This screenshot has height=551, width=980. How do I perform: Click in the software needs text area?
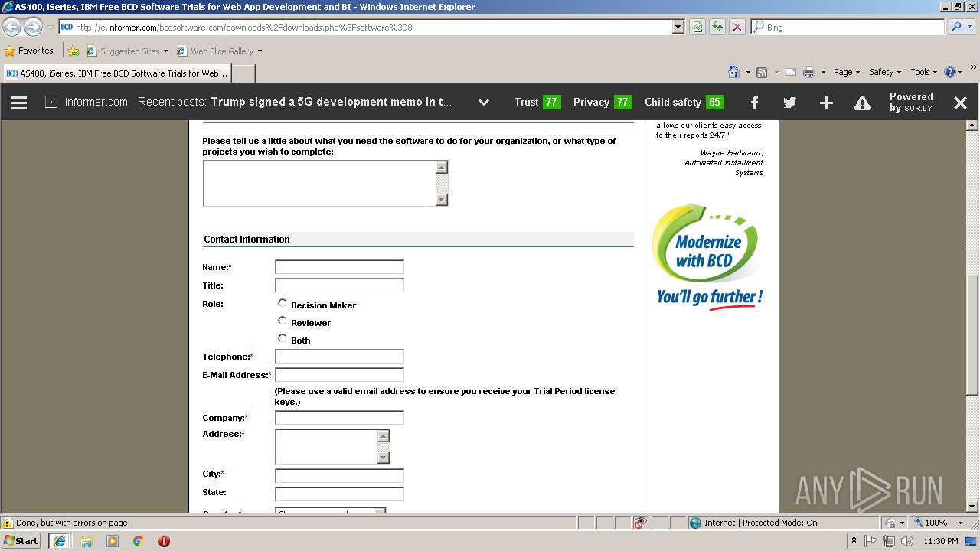click(x=325, y=183)
